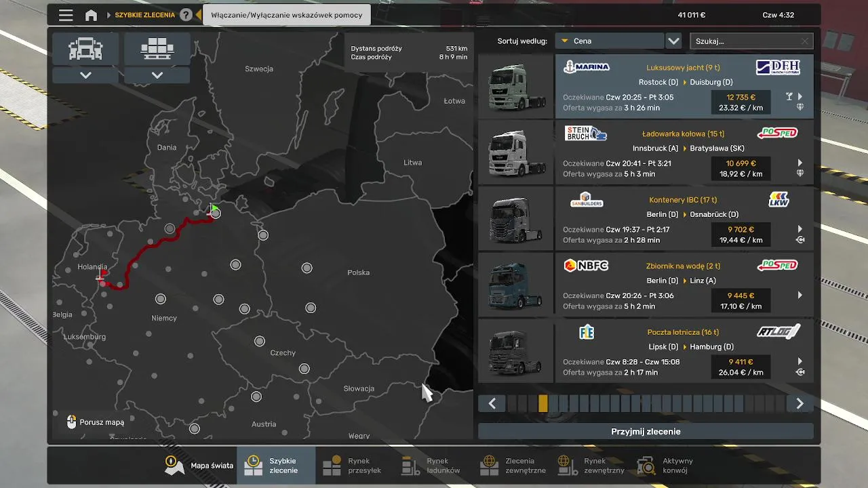Go to next job page arrow
This screenshot has height=488, width=868.
[800, 404]
